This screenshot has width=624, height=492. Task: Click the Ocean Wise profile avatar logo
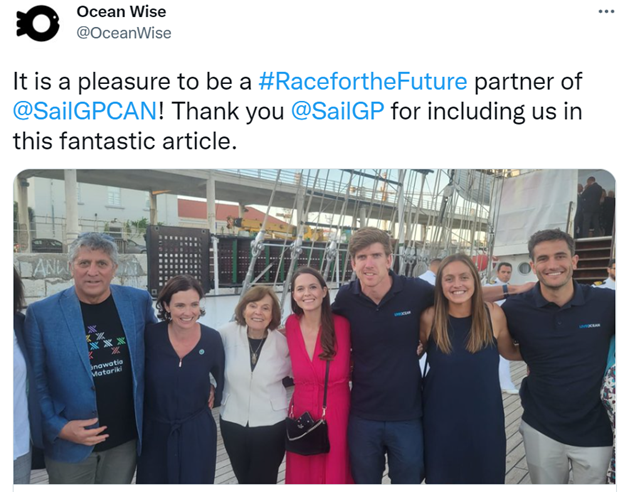pos(38,25)
